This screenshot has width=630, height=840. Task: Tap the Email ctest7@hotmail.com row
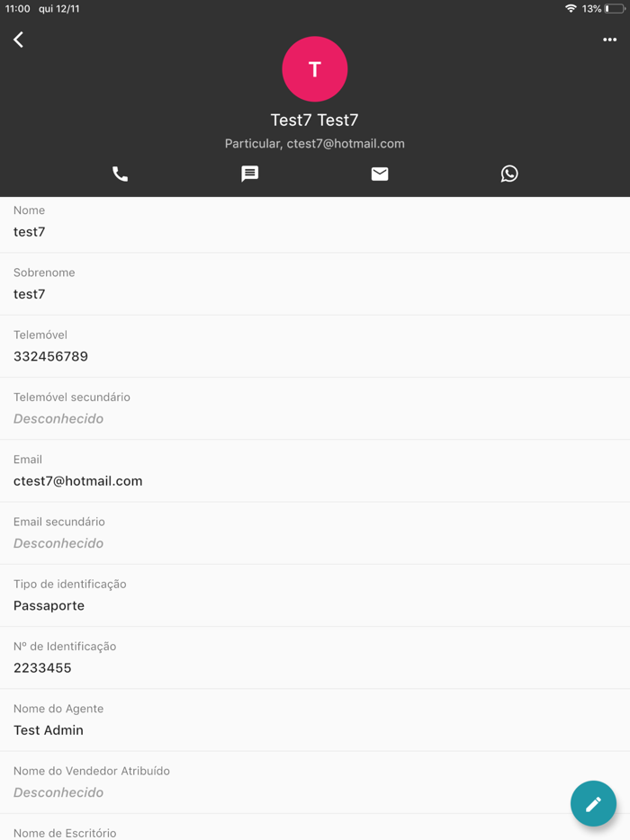pyautogui.click(x=315, y=471)
